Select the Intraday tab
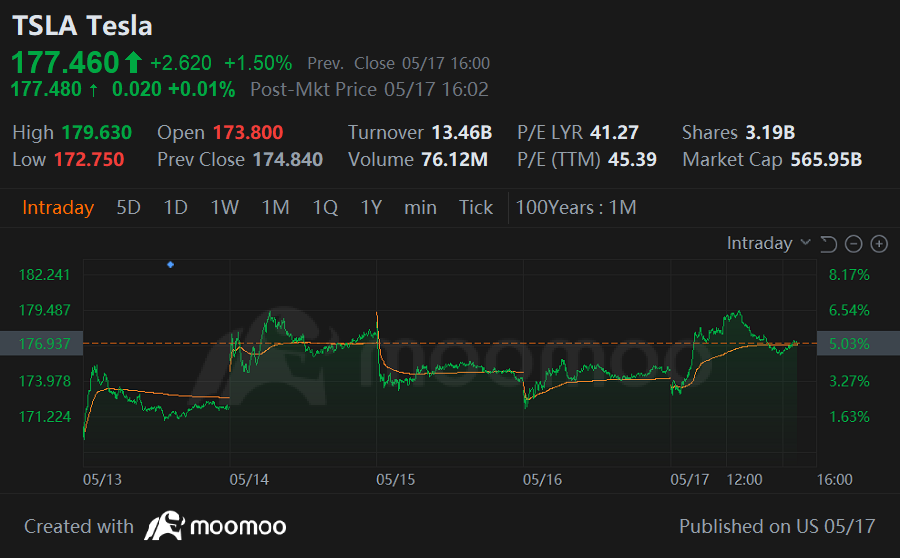The width and height of the screenshot is (900, 558). [58, 207]
